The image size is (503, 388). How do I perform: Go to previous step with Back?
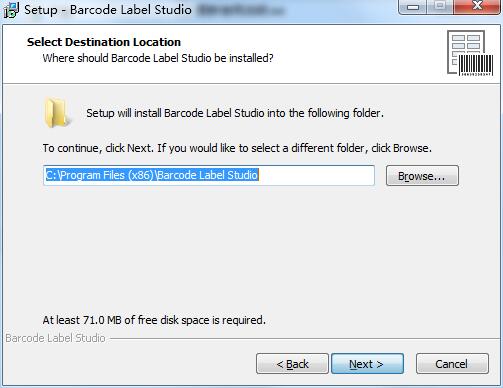292,364
